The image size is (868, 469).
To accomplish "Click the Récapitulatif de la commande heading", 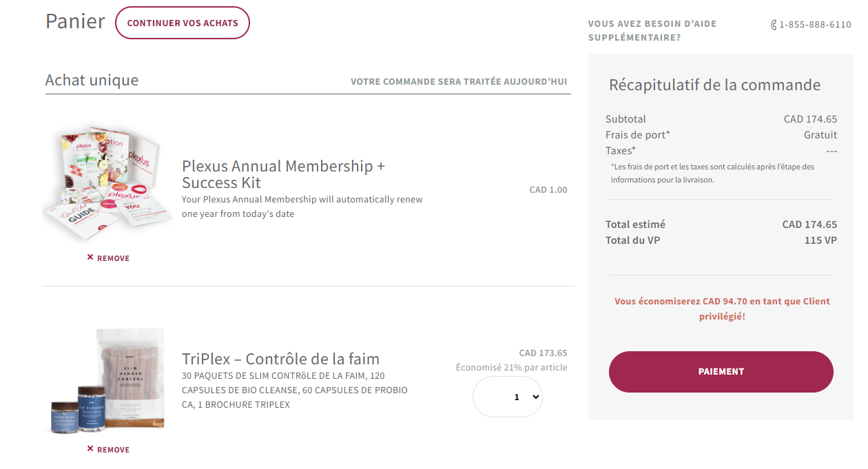I will [714, 85].
